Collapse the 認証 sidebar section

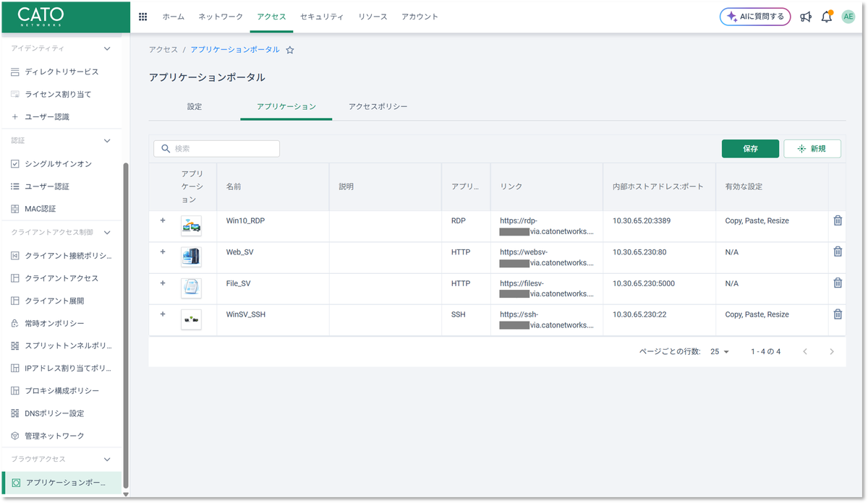click(x=106, y=140)
